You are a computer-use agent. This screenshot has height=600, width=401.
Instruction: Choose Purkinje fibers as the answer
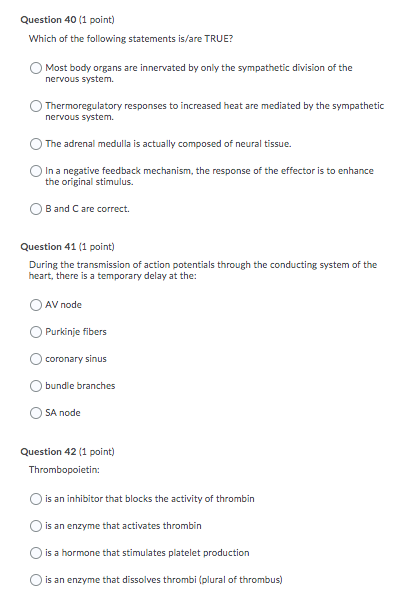click(36, 332)
